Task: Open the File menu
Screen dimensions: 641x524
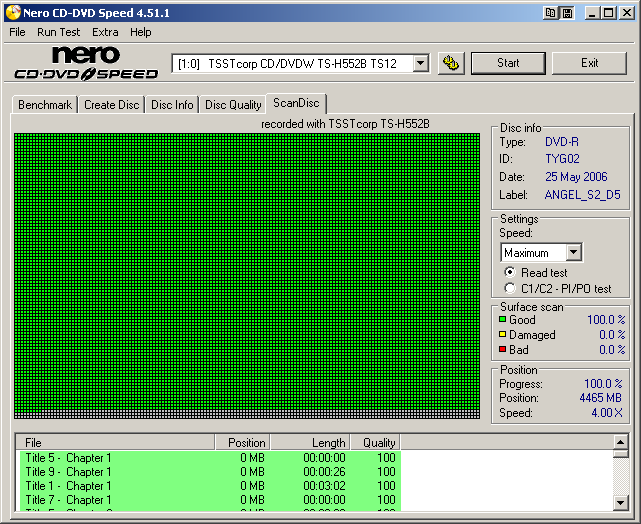Action: coord(17,32)
